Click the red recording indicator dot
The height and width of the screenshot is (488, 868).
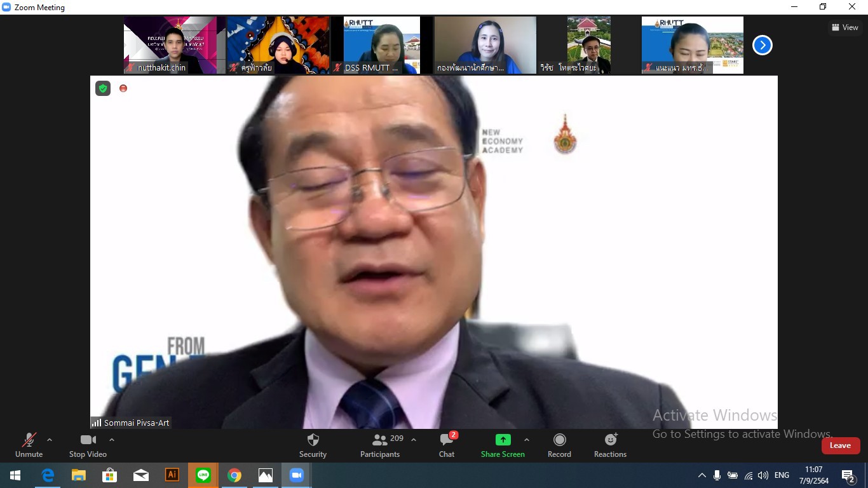pyautogui.click(x=123, y=88)
